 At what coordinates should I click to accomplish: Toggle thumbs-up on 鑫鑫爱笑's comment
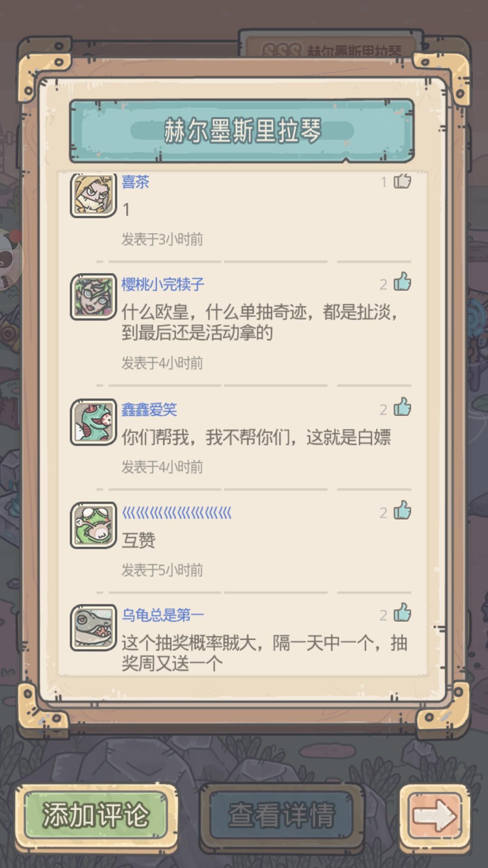[402, 407]
